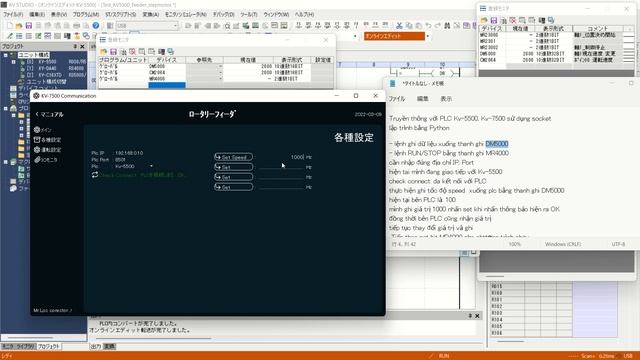Click MR23000 row in top-right monitor window

[x=551, y=35]
